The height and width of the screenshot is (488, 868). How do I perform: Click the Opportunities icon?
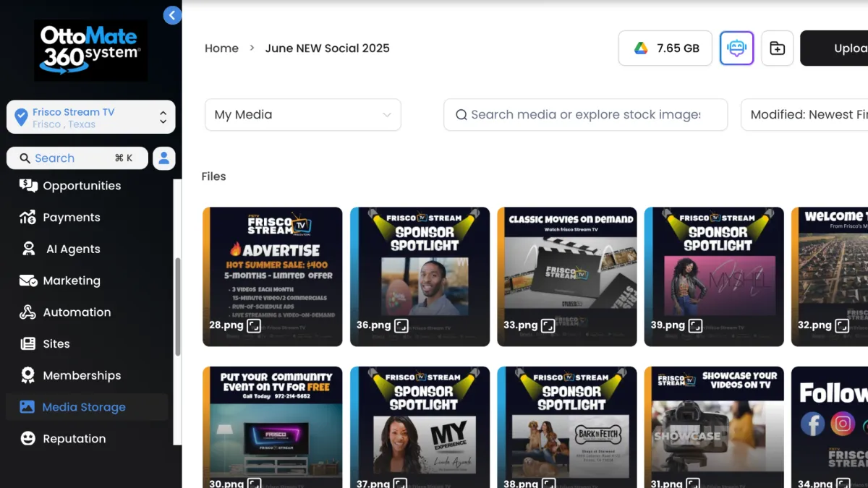pos(28,186)
